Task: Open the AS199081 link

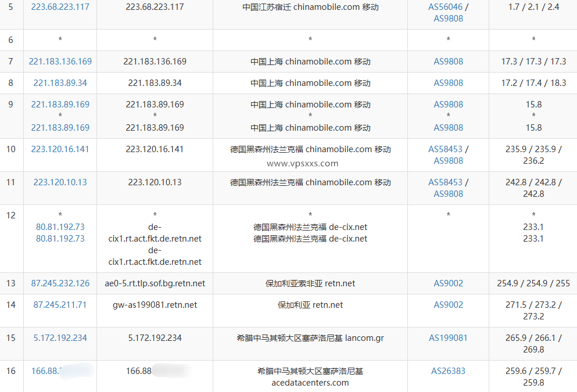Action: click(448, 338)
